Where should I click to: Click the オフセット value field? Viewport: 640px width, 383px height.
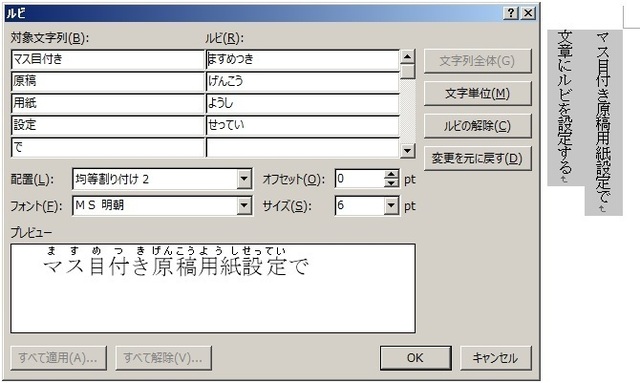(360, 179)
